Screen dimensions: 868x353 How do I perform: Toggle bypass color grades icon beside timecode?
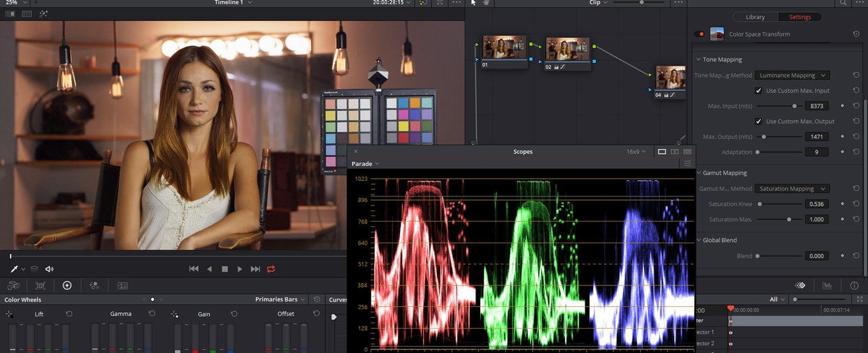pyautogui.click(x=424, y=3)
